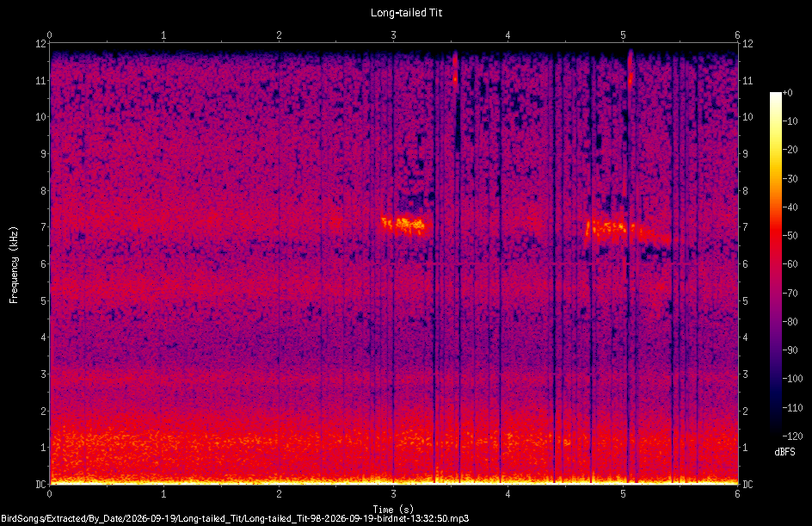Click the 11 kHz red spike just after 5 seconds
The height and width of the screenshot is (526, 812).
point(631,67)
